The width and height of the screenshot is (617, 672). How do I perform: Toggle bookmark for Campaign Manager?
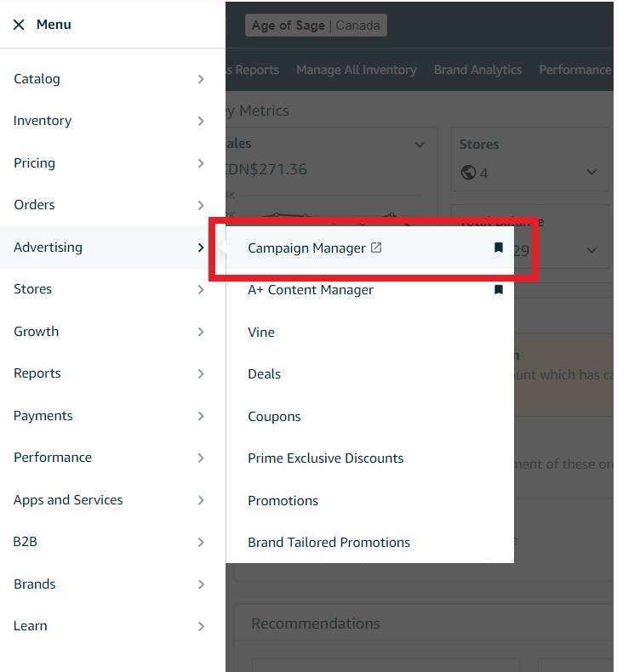(499, 248)
